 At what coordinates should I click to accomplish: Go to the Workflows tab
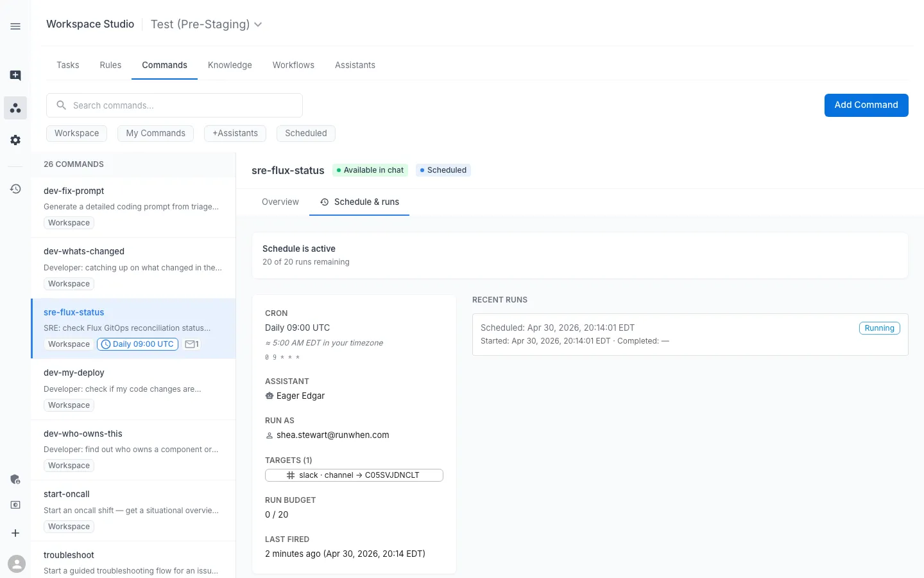[293, 65]
